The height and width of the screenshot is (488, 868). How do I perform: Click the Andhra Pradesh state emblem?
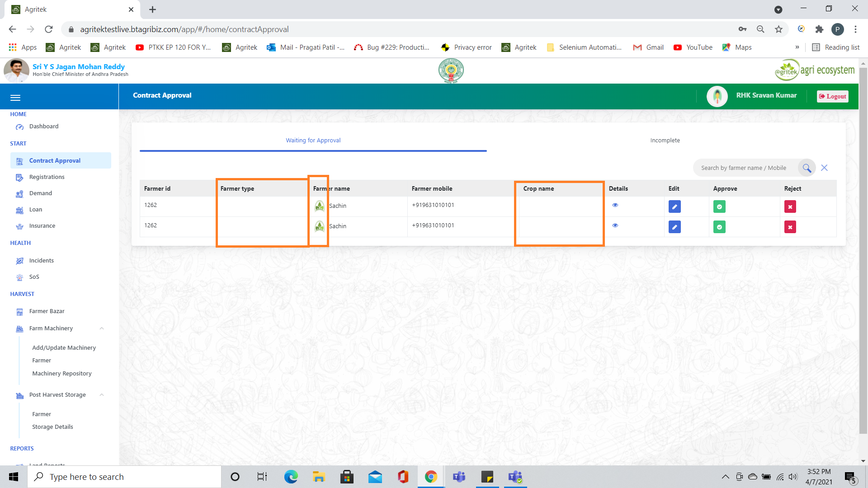[451, 71]
